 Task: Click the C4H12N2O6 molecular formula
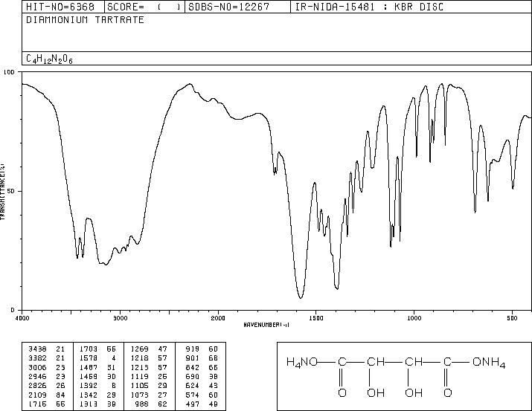tap(50, 59)
